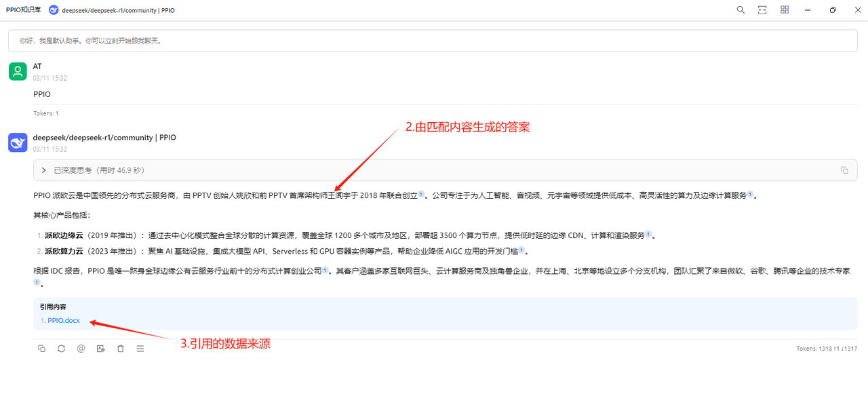The width and height of the screenshot is (868, 411).
Task: Click citation marker after 边缘计算服务
Action: [751, 195]
